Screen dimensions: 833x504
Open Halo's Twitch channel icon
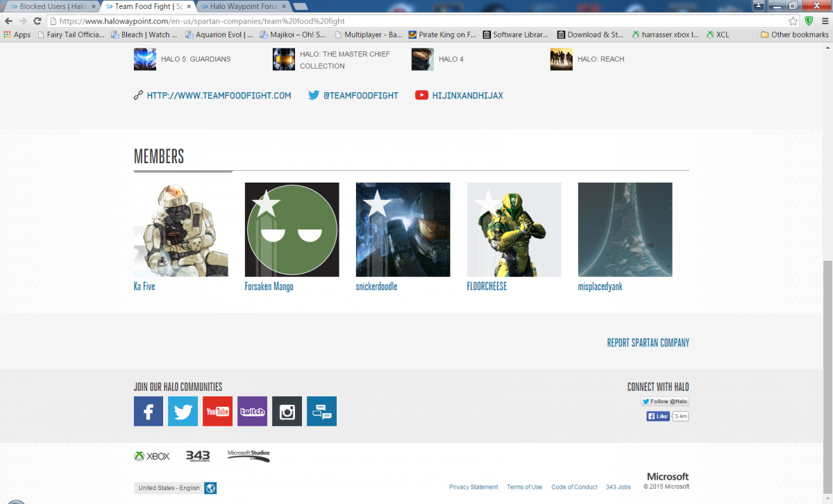(252, 411)
